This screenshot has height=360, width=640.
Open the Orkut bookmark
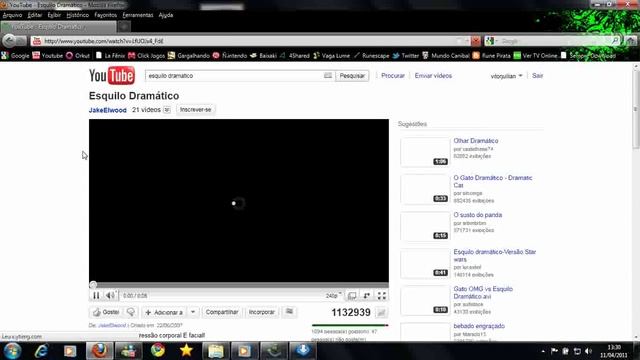[78, 56]
